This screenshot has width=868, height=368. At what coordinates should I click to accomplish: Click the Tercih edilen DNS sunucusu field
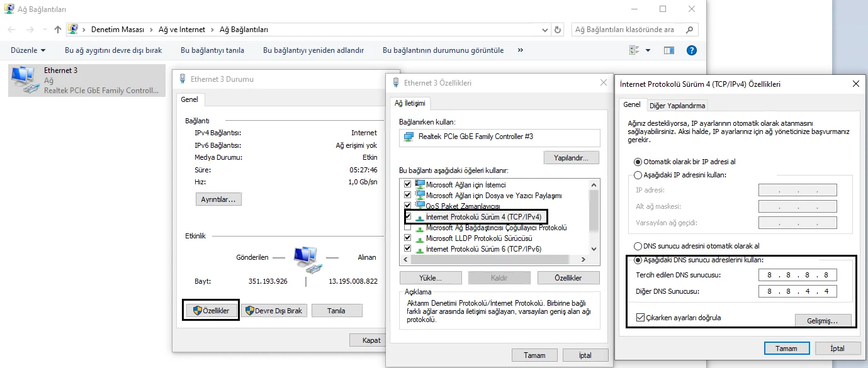pos(797,274)
